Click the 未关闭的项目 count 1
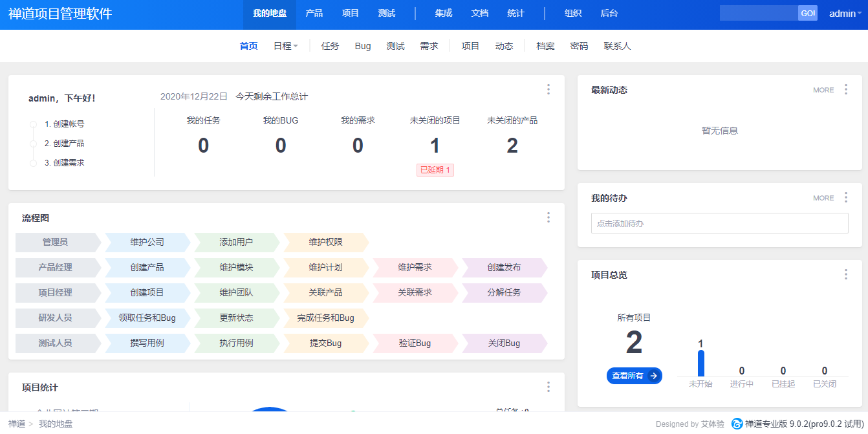Viewport: 868px width, 434px height. click(x=435, y=146)
